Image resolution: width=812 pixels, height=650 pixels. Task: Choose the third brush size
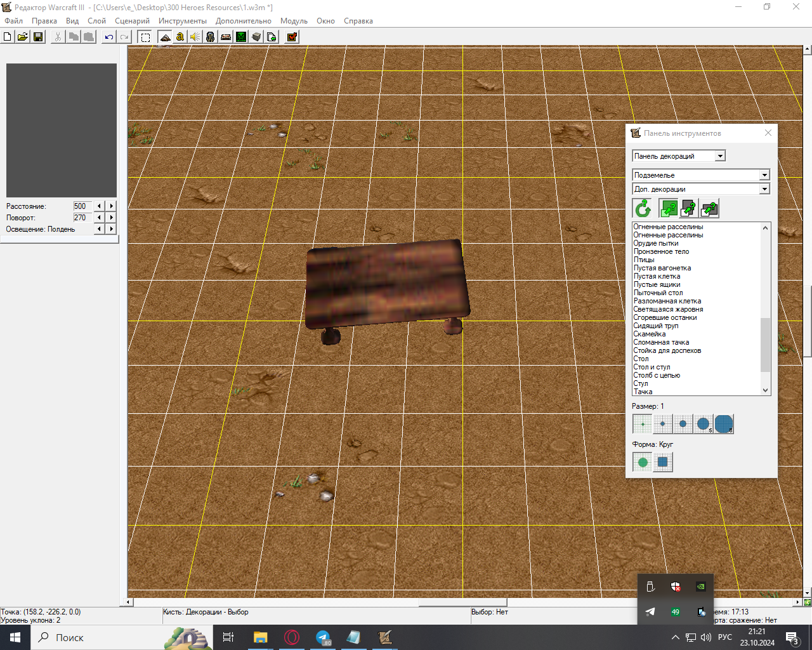coord(683,424)
